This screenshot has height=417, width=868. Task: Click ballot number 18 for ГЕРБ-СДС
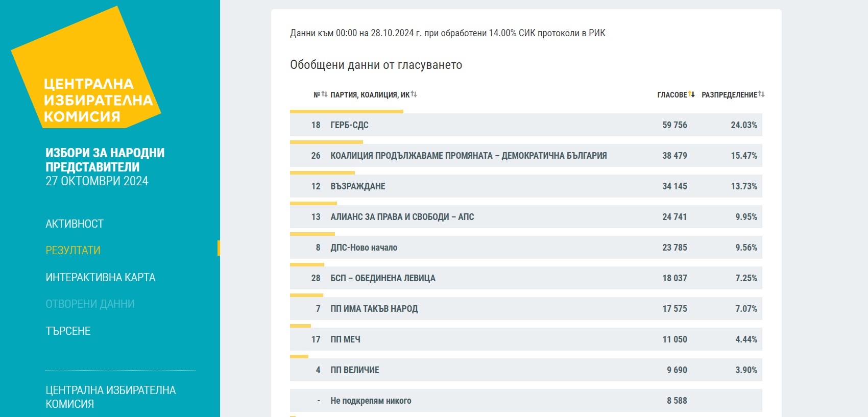coord(316,125)
